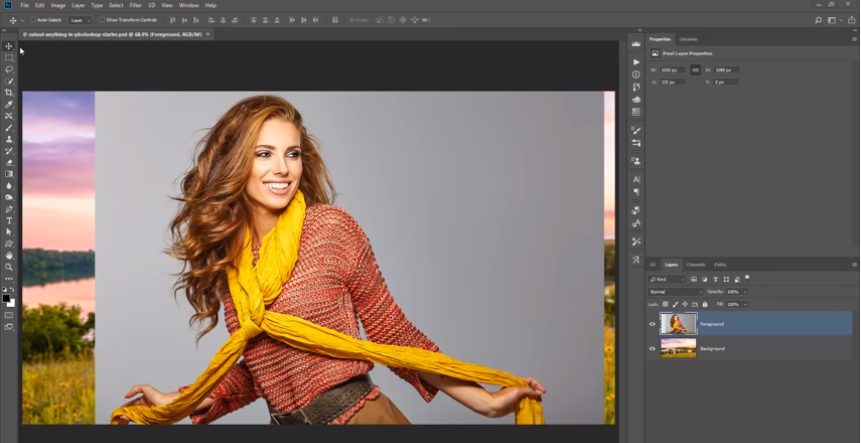This screenshot has width=861, height=443.
Task: Open the Auto-Select Layer dropdown
Action: coord(80,19)
